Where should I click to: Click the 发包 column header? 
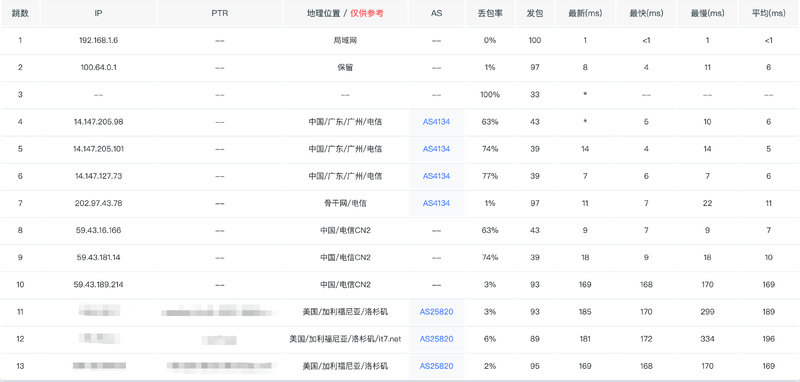pyautogui.click(x=535, y=14)
